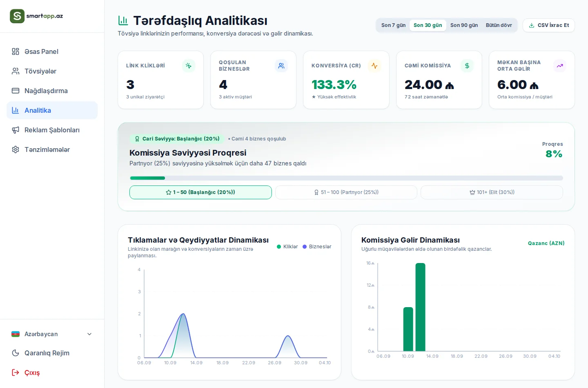
Task: Toggle the Kliklər series in chart legend
Action: [x=287, y=247]
